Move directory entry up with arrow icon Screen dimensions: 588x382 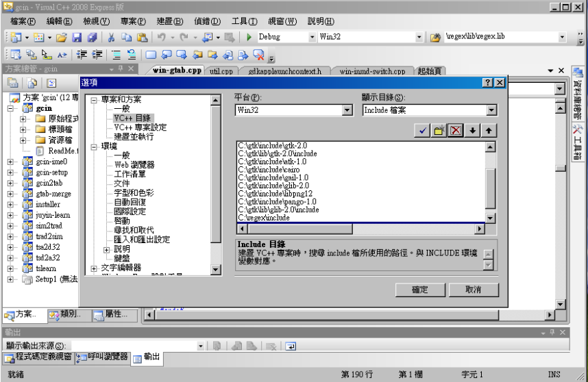coord(488,131)
